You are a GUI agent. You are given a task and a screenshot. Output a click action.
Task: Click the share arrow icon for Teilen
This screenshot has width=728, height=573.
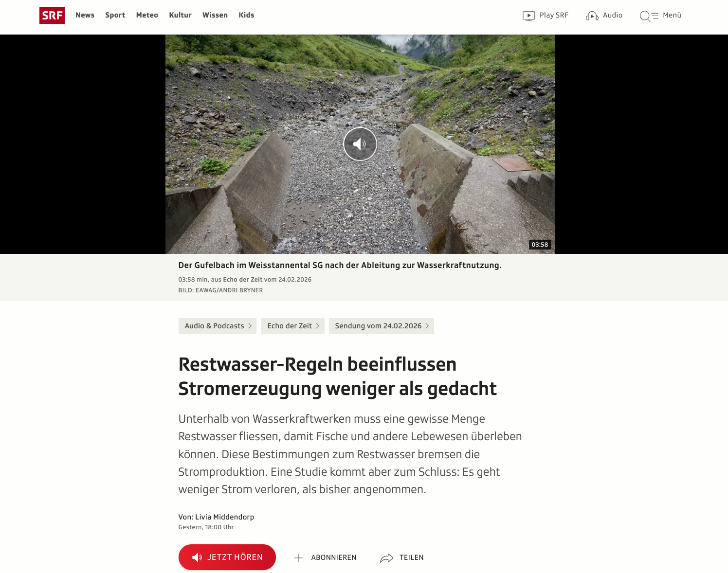387,558
